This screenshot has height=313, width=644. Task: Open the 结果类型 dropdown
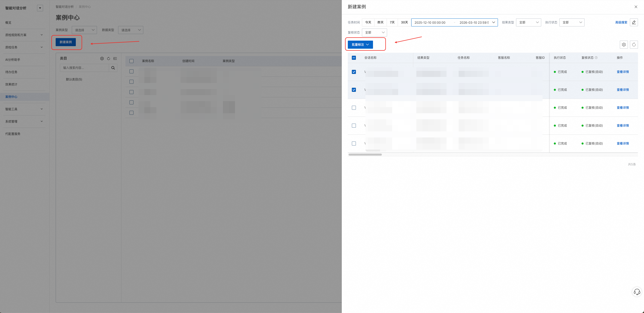[528, 22]
